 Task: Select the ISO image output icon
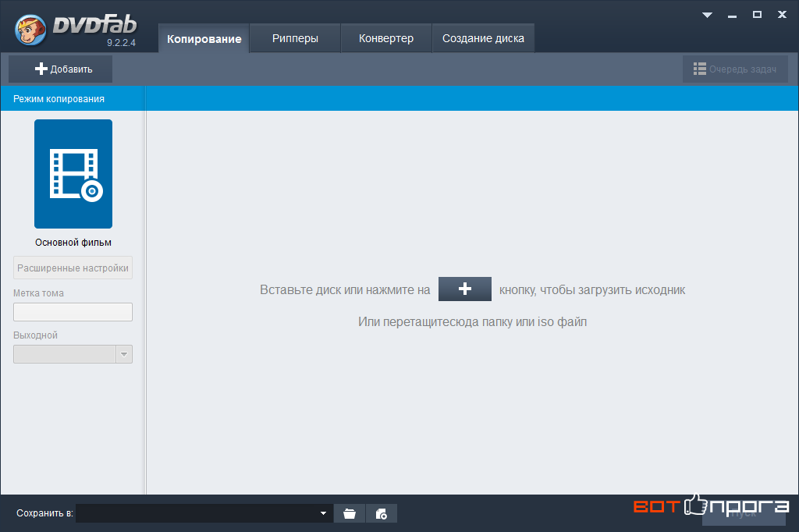[381, 513]
